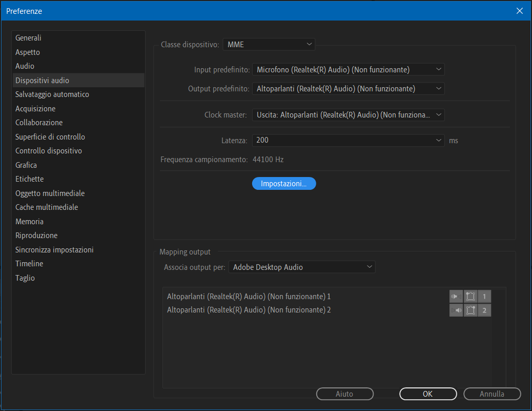Image resolution: width=532 pixels, height=411 pixels.
Task: Expand the Output predefinito dropdown
Action: [x=348, y=89]
